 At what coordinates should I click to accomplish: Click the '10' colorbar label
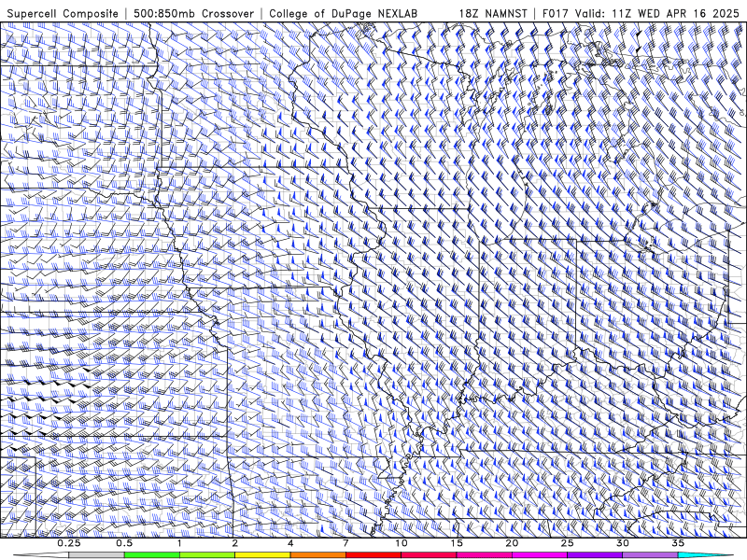[402, 543]
